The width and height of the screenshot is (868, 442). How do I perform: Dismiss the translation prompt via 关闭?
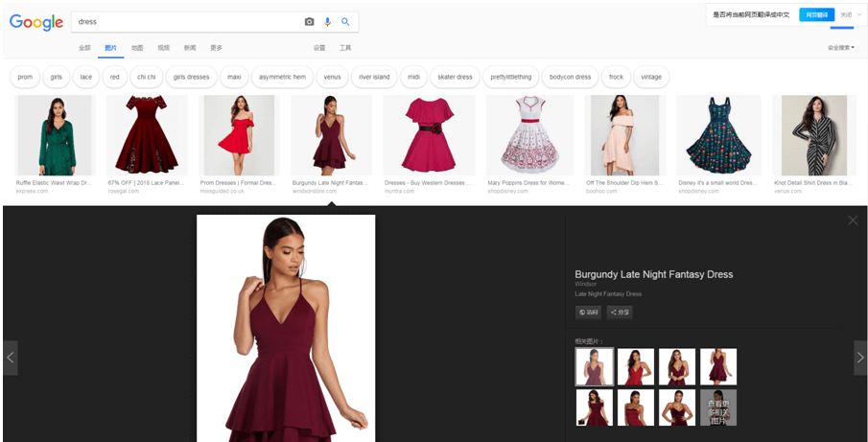(x=846, y=15)
